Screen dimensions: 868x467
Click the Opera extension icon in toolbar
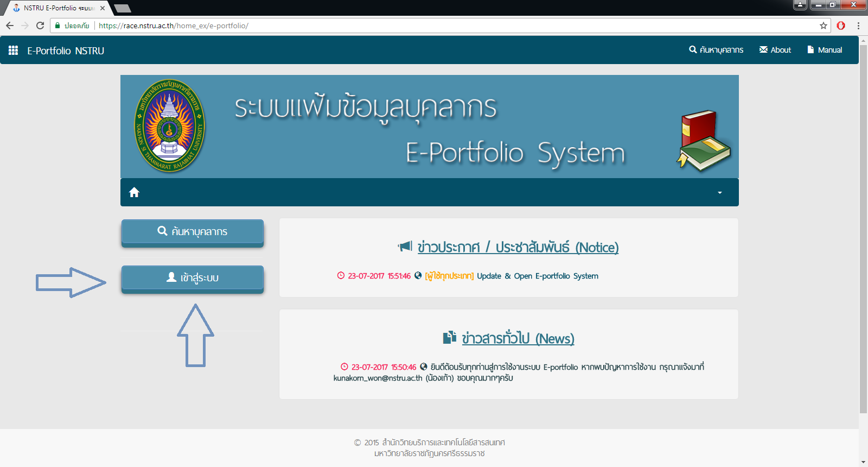coord(841,26)
